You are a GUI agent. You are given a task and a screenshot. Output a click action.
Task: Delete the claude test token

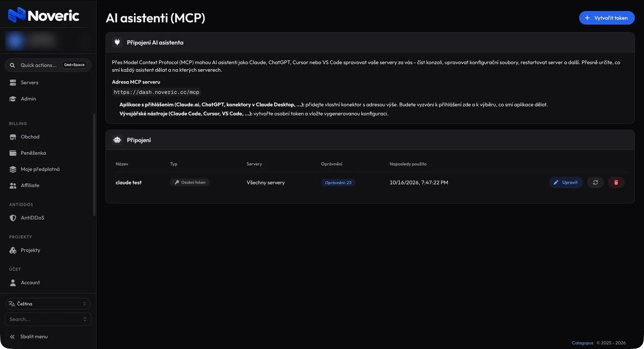pos(616,182)
